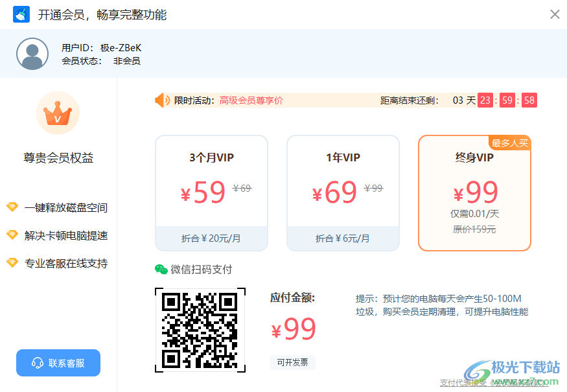Select the 1年VIP plan card
The width and height of the screenshot is (567, 392).
343,193
